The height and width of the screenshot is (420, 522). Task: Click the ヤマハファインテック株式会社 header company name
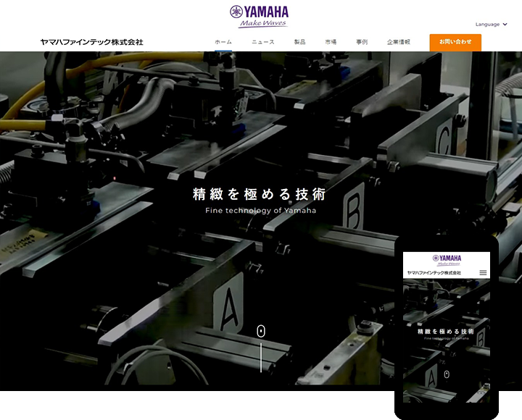pos(92,42)
